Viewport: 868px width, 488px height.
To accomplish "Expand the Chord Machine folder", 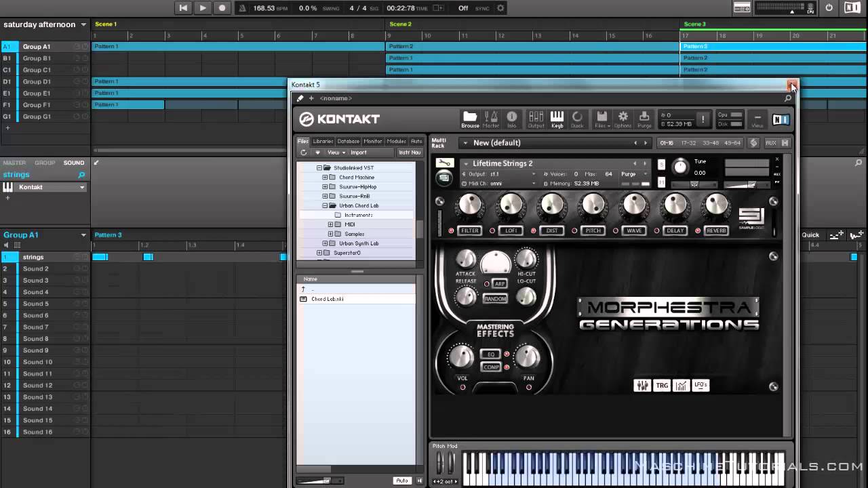I will (x=325, y=177).
